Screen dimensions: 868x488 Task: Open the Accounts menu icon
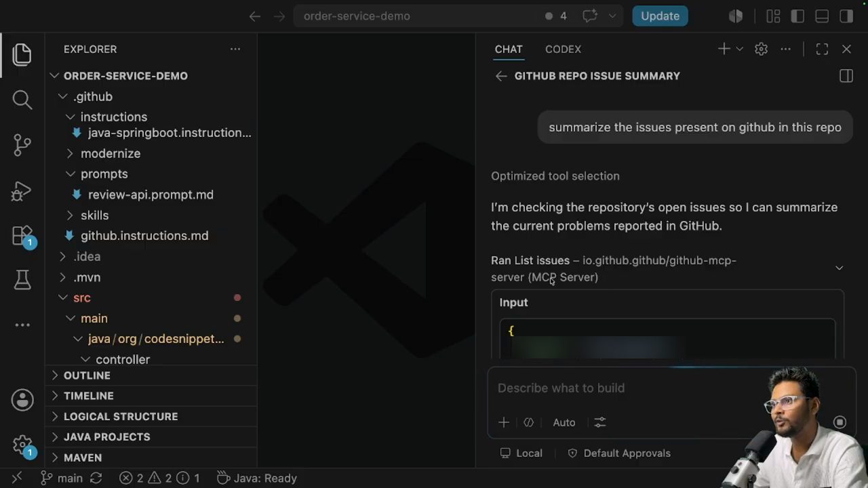(x=22, y=400)
